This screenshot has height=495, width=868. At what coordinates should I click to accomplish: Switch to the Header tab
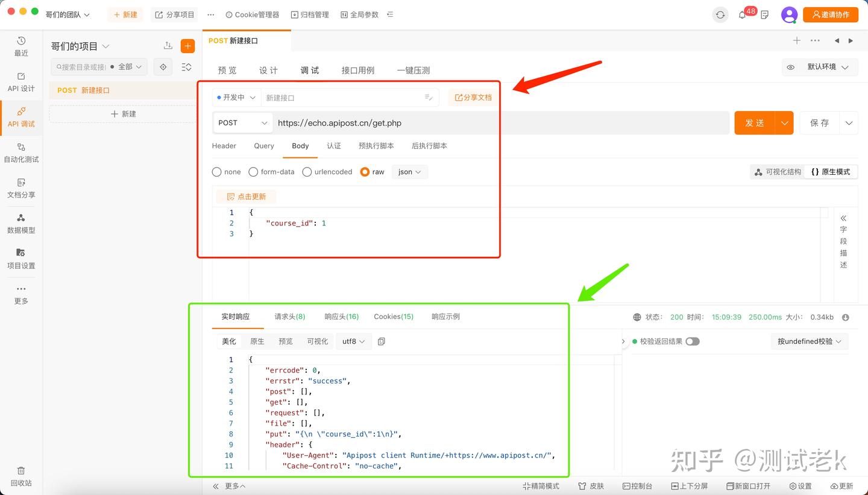[224, 146]
